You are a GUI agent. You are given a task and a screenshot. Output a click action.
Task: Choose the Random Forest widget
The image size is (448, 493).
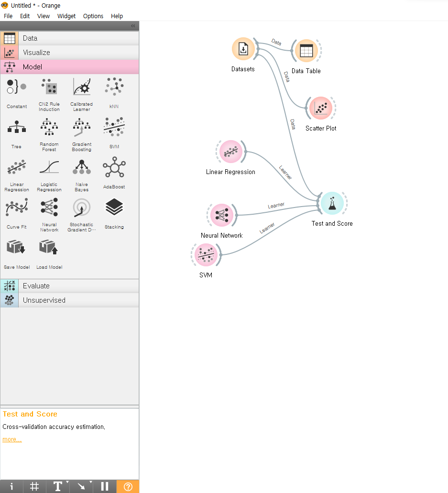pyautogui.click(x=49, y=127)
